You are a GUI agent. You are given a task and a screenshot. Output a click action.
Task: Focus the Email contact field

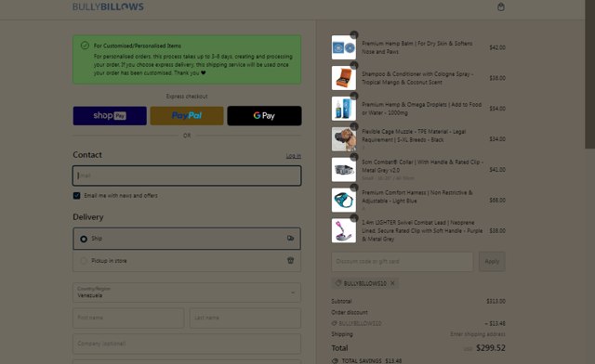[187, 175]
